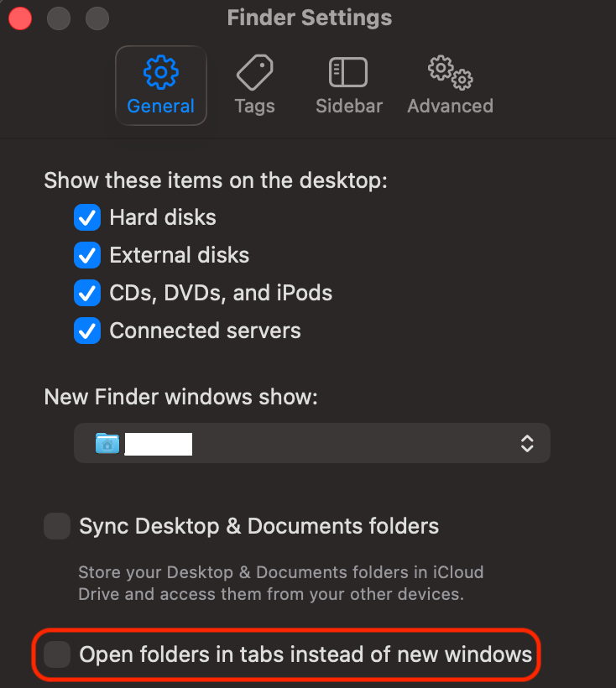
Task: Click the Sidebar panel icon
Action: click(x=348, y=72)
